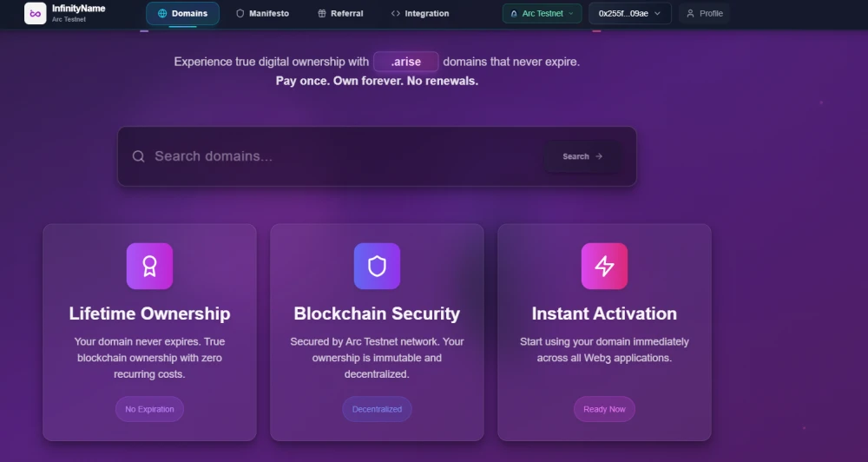The width and height of the screenshot is (868, 462).
Task: Click the gift icon beside Referral
Action: click(x=322, y=14)
